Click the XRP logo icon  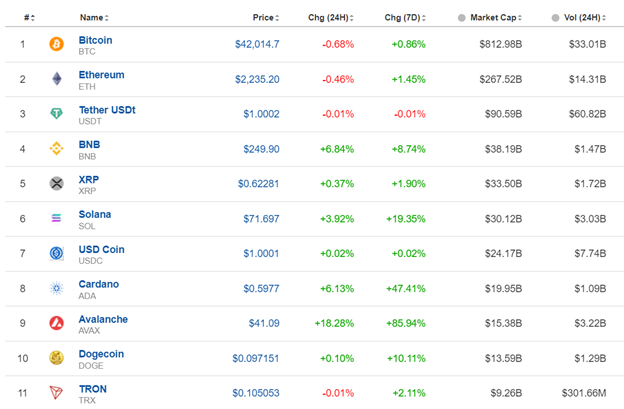tap(56, 183)
